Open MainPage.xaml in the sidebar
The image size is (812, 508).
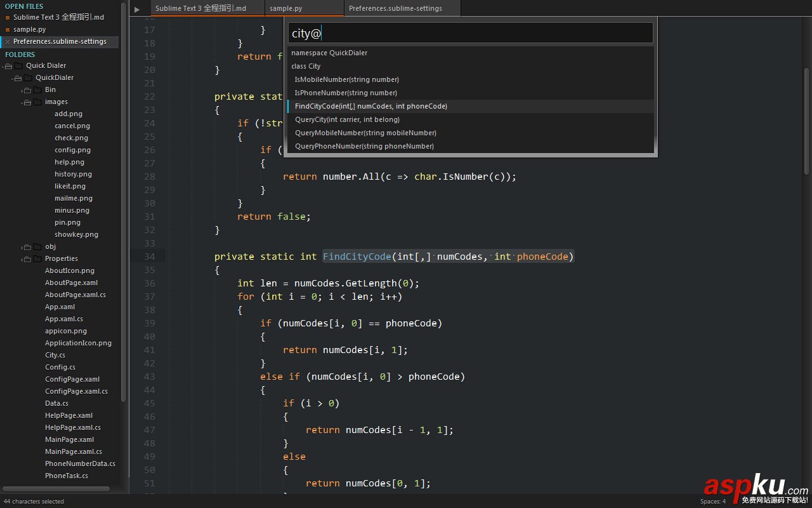click(x=69, y=439)
